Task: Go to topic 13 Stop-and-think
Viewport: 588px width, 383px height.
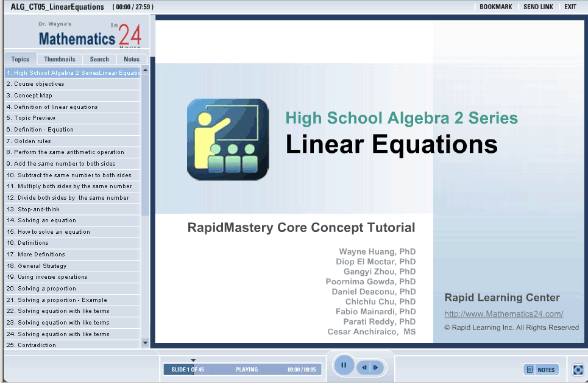Action: [x=33, y=209]
